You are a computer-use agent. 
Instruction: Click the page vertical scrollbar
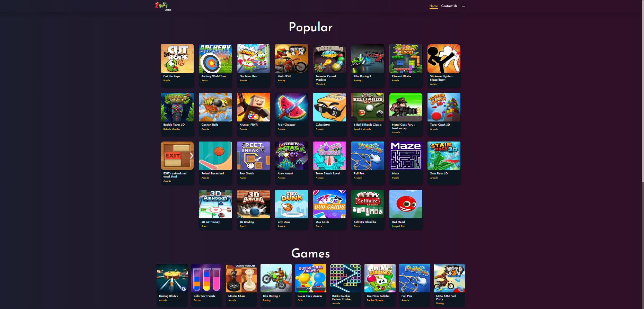643,154
